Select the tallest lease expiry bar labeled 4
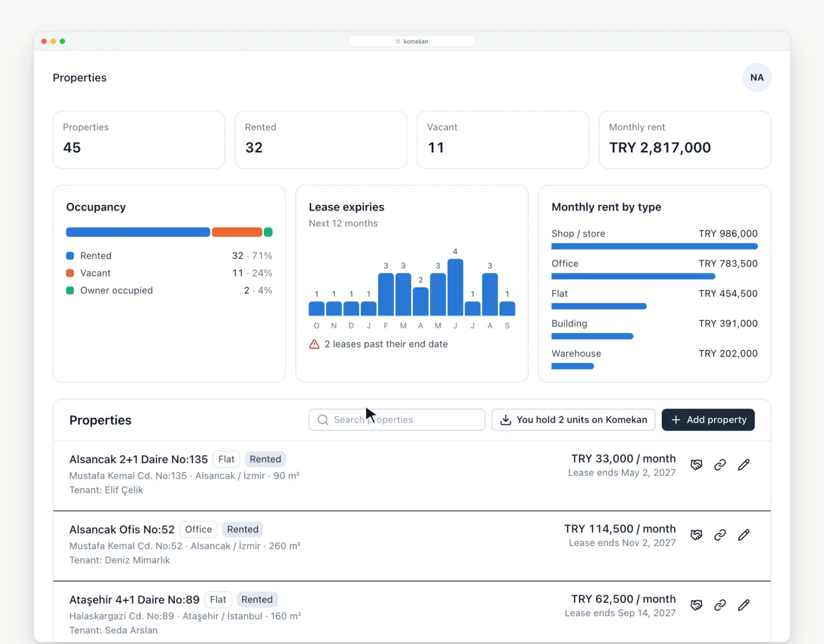 [455, 288]
